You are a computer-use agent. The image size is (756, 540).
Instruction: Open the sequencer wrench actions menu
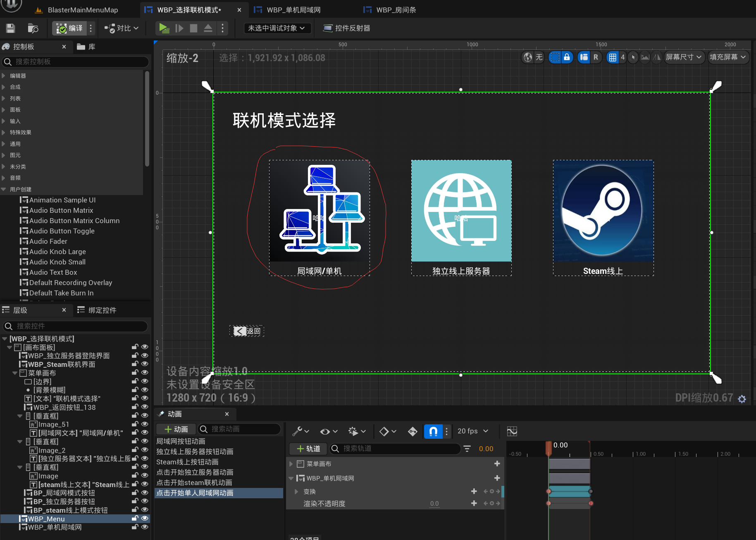pos(300,431)
